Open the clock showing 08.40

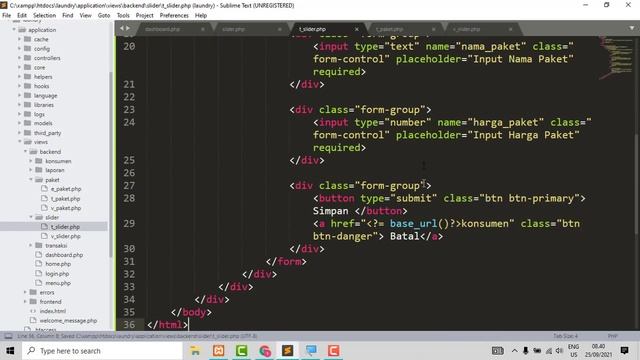[x=598, y=351]
